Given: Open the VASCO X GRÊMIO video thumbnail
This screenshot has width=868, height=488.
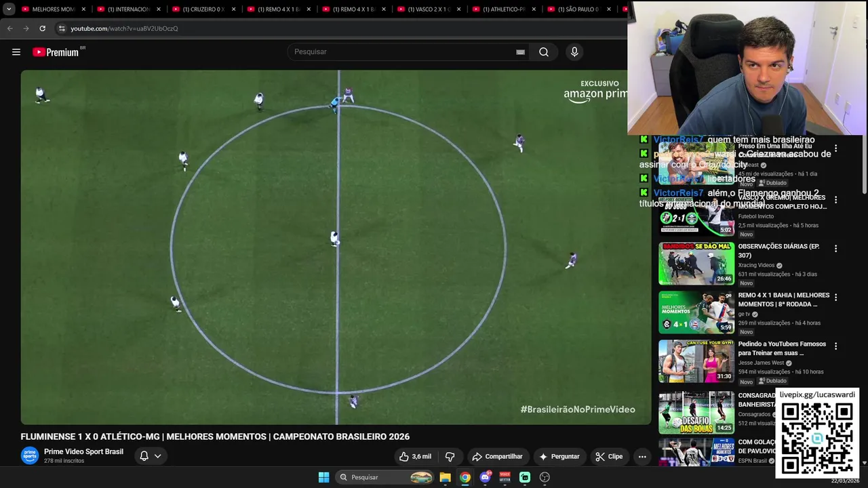Looking at the screenshot, I should coord(696,215).
